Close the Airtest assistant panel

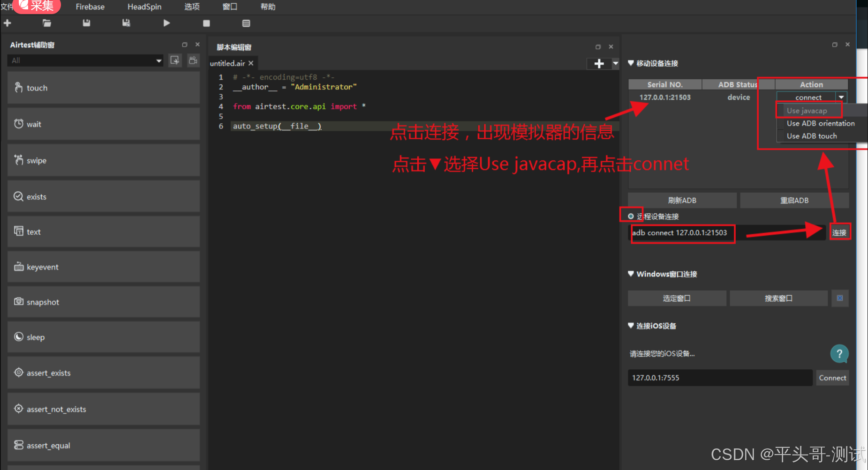197,45
